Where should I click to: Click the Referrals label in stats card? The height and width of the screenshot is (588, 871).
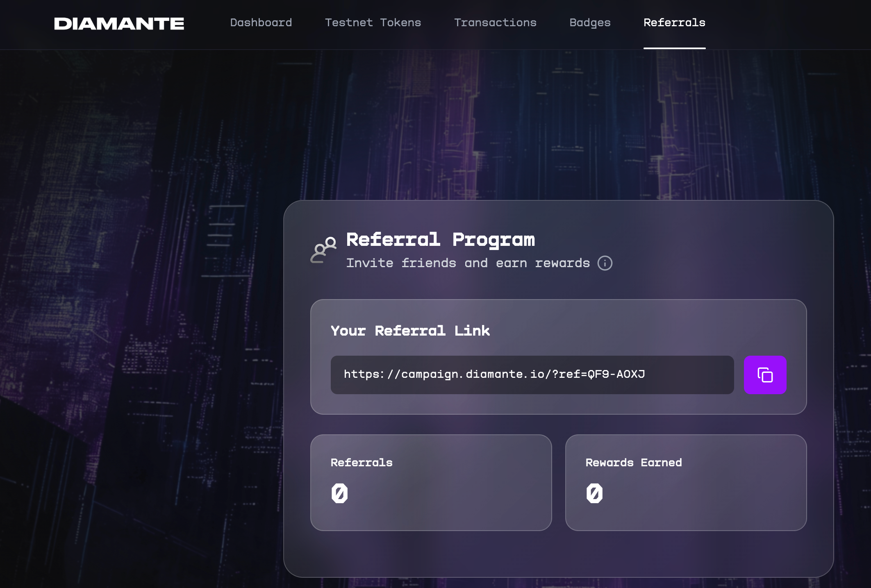(361, 463)
